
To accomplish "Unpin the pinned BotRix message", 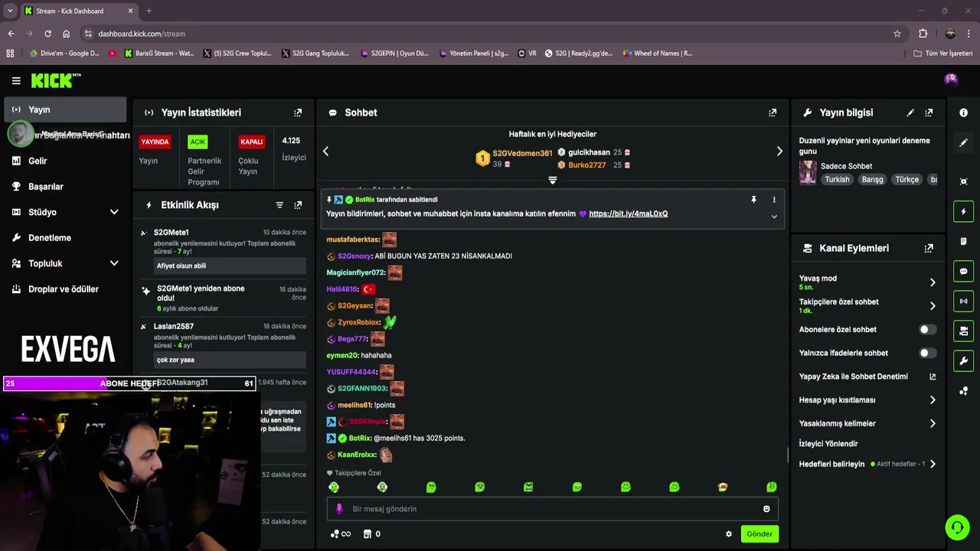I will (753, 200).
